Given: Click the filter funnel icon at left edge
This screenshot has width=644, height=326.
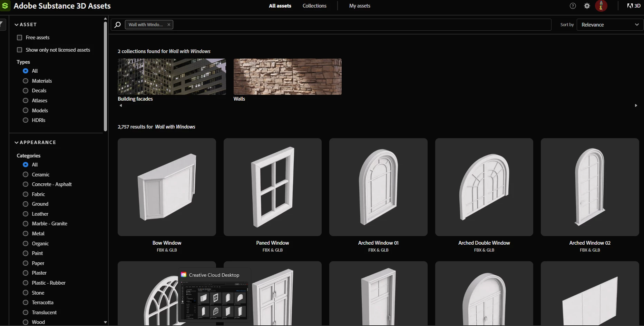Looking at the screenshot, I should click(x=2, y=24).
